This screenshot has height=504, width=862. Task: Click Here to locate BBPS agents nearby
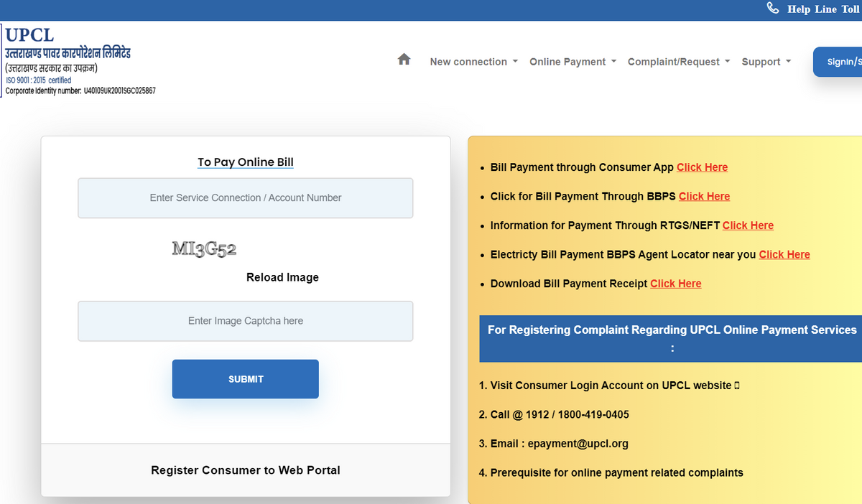784,254
